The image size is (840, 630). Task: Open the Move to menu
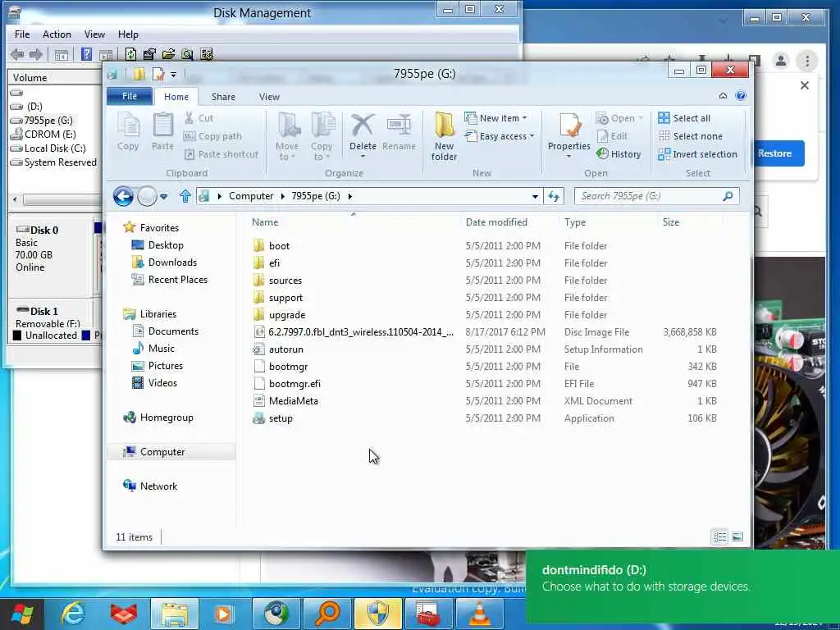tap(287, 136)
